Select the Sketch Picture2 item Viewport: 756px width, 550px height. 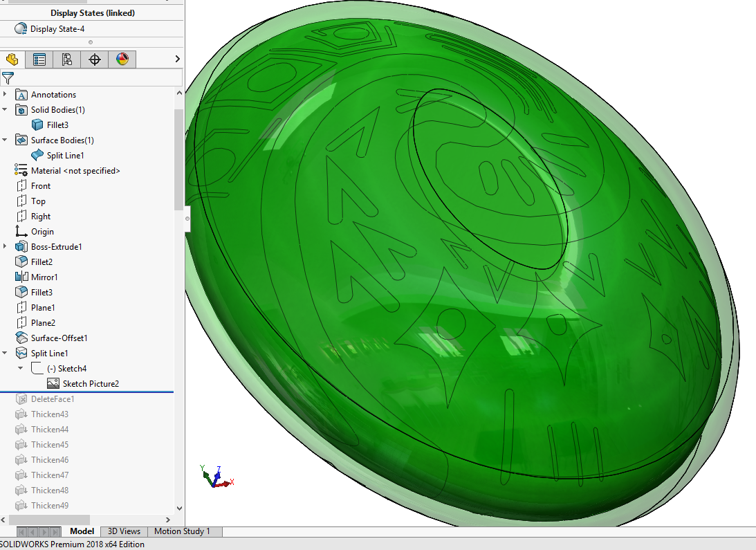point(91,384)
